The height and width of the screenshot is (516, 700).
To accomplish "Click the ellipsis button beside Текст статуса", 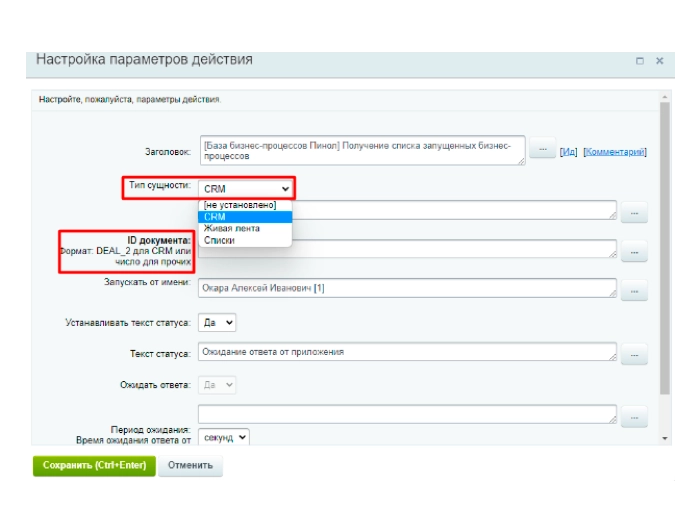I will (x=633, y=354).
